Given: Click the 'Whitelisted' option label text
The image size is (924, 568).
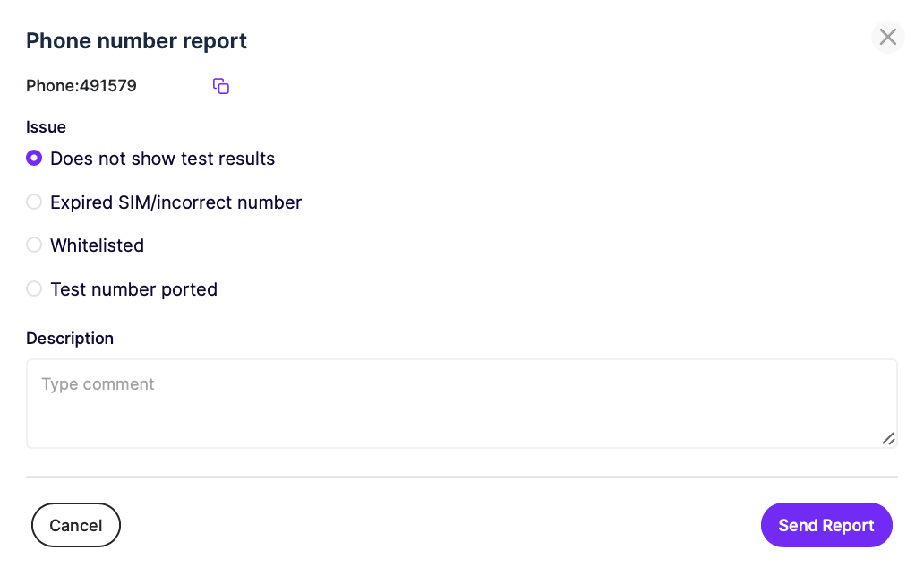Looking at the screenshot, I should pos(98,245).
